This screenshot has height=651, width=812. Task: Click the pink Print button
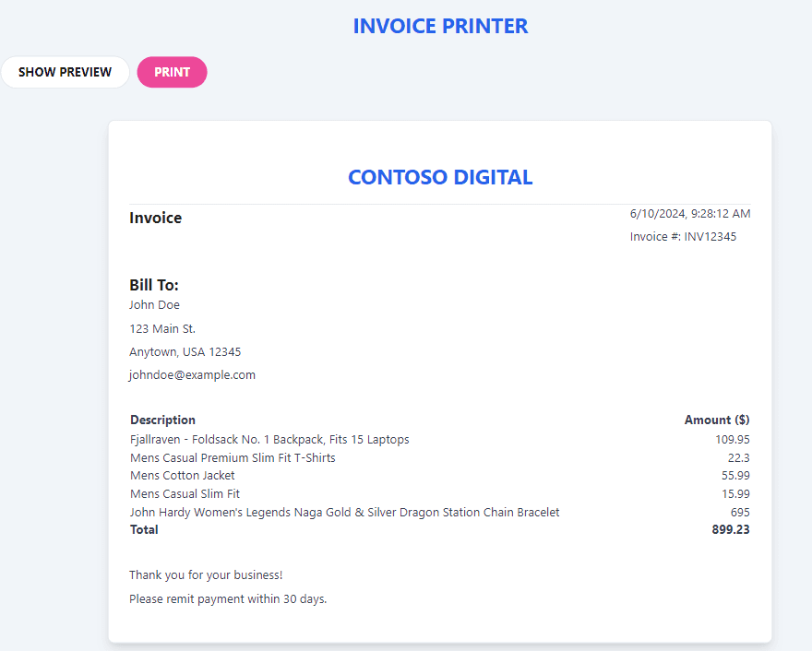172,72
